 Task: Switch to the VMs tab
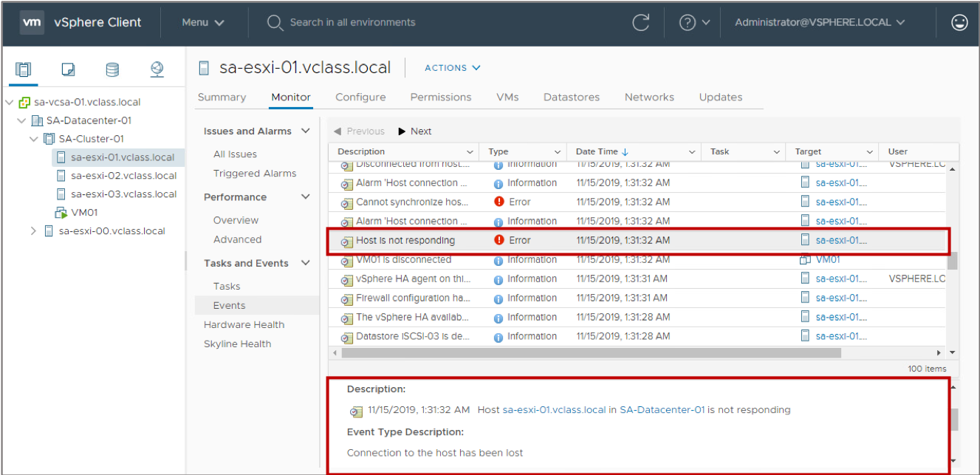click(507, 98)
